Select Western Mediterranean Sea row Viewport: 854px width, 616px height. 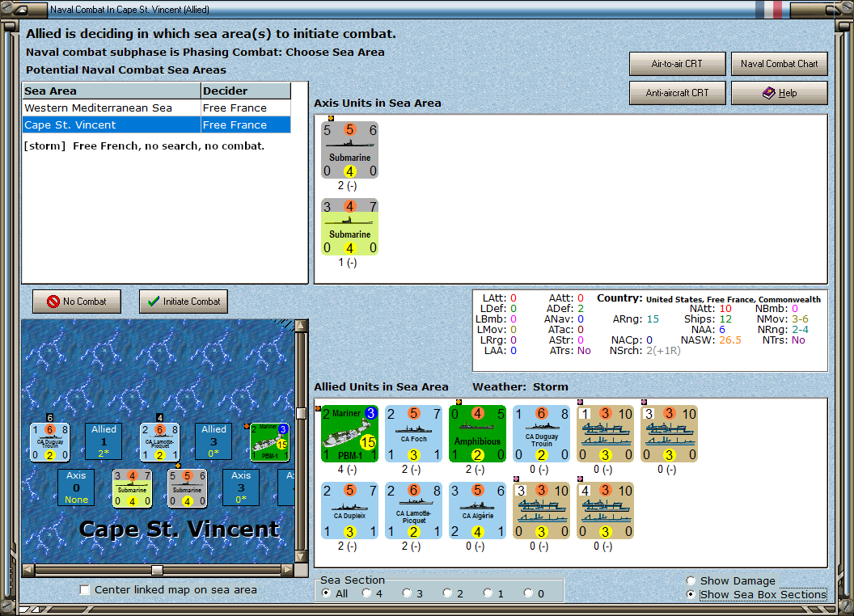pos(157,108)
